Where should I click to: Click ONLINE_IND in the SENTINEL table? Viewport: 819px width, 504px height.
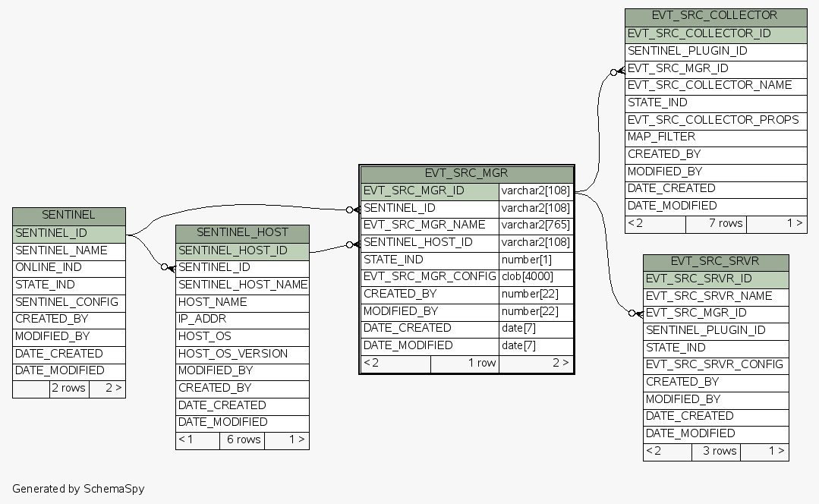coord(68,268)
